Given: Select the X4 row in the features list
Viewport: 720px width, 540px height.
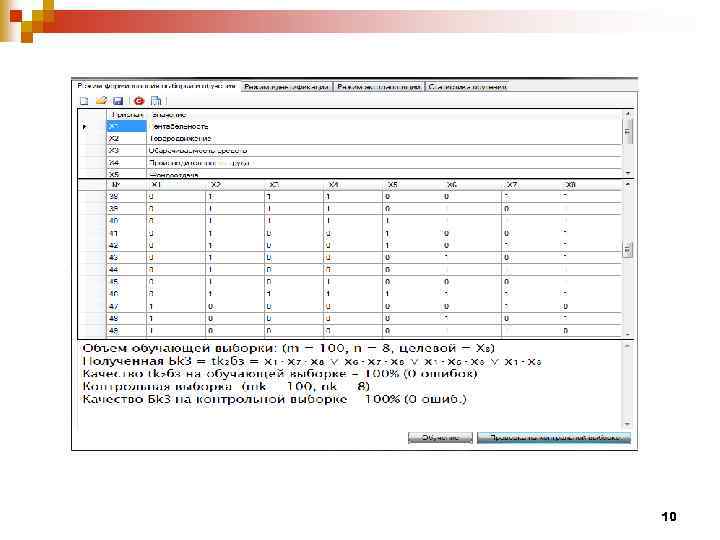Looking at the screenshot, I should pos(350,163).
